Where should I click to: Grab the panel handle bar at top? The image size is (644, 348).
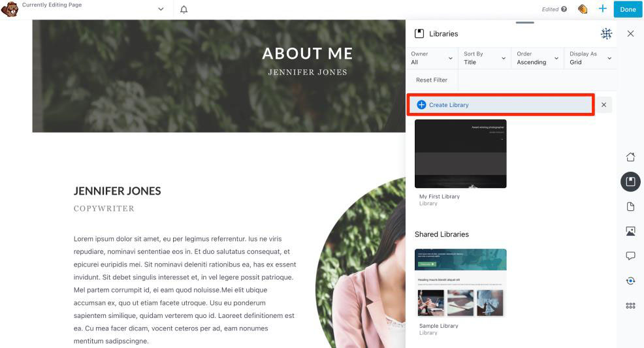pyautogui.click(x=525, y=23)
